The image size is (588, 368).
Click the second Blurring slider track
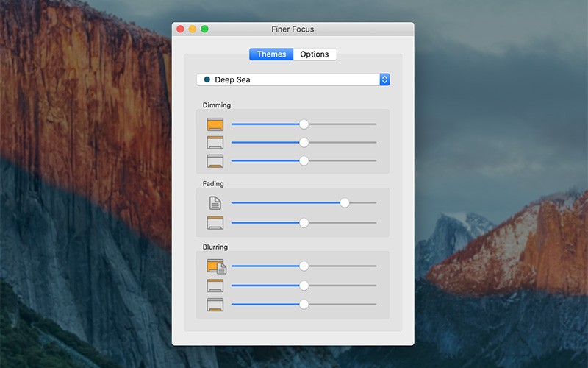[x=304, y=286]
